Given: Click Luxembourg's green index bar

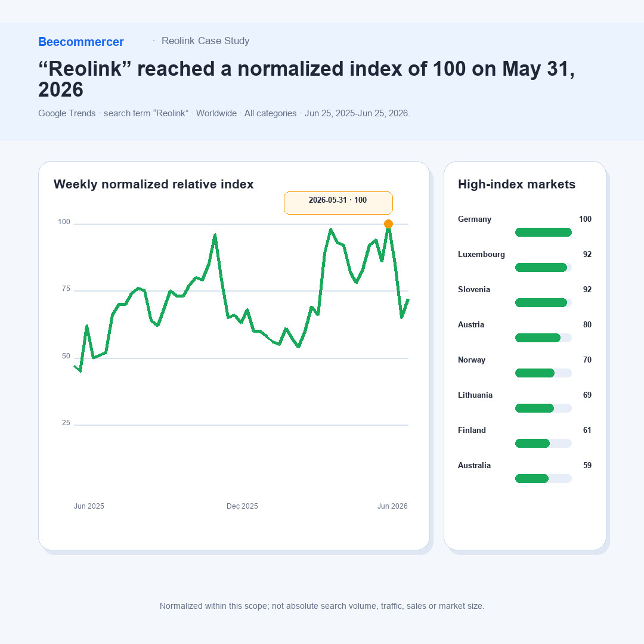Looking at the screenshot, I should [x=541, y=267].
